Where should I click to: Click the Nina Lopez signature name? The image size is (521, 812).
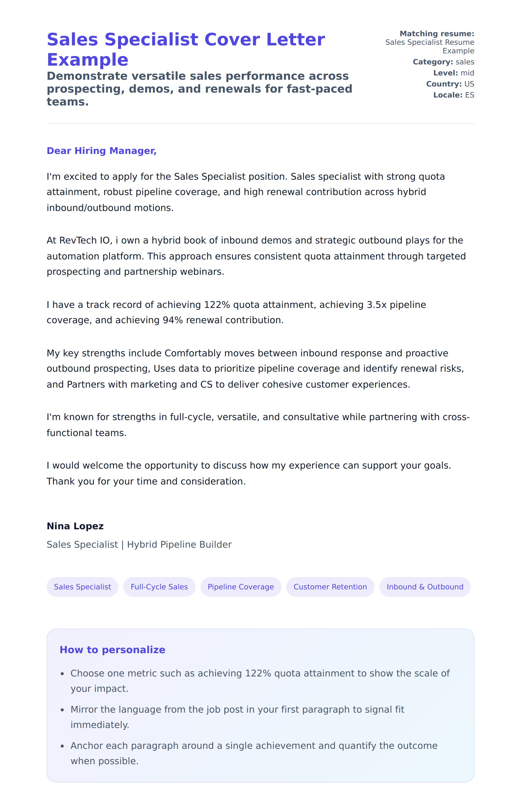point(75,526)
